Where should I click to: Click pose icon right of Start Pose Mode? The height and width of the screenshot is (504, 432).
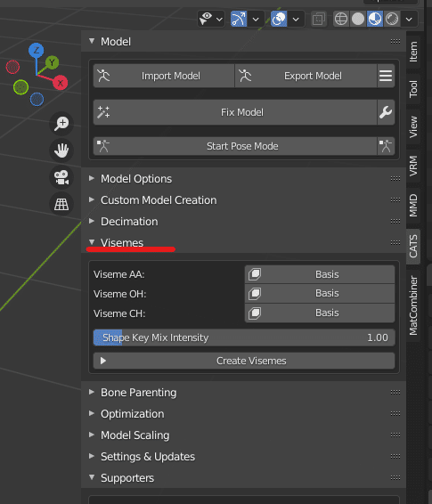click(386, 146)
